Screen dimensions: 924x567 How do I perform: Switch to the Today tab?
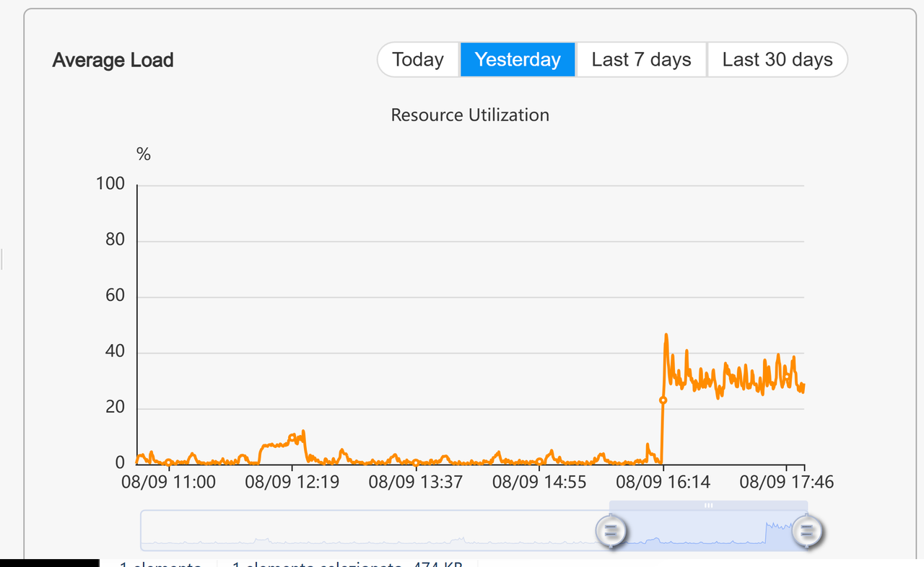419,59
